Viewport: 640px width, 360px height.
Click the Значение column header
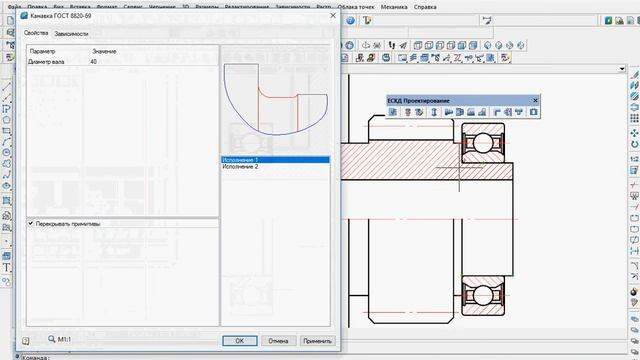[104, 51]
